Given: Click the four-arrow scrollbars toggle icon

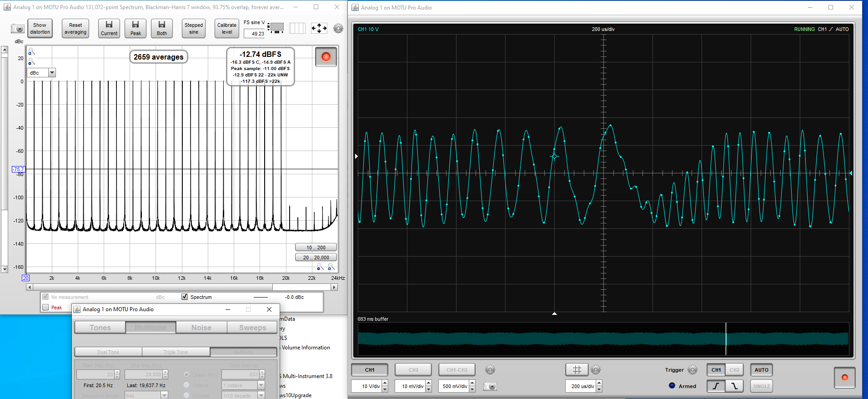Looking at the screenshot, I should point(319,28).
